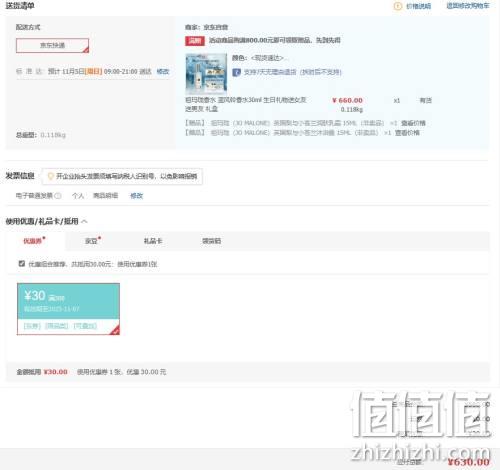Click the red corner mark on 京东快递 option
The width and height of the screenshot is (500, 470).
coord(86,50)
